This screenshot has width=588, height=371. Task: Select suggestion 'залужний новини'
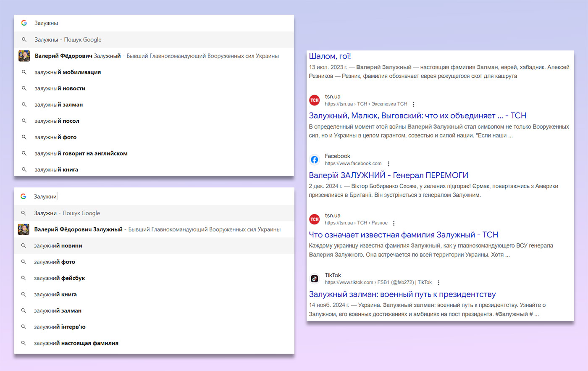click(154, 246)
